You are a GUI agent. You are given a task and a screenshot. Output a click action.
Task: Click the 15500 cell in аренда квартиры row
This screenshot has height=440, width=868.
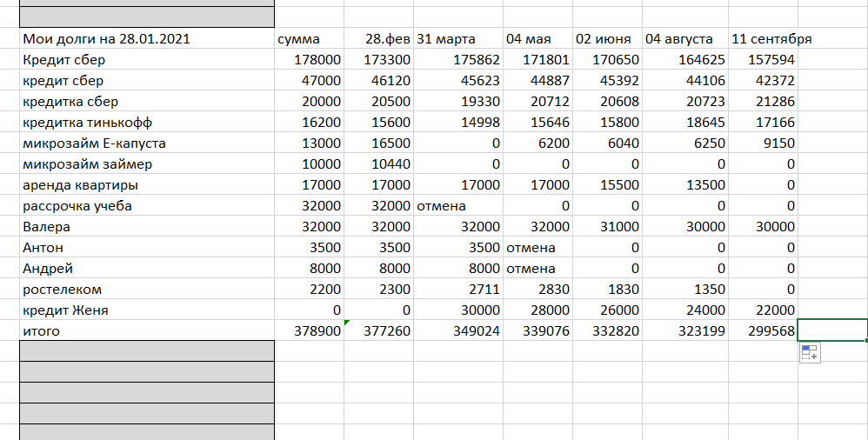(607, 185)
